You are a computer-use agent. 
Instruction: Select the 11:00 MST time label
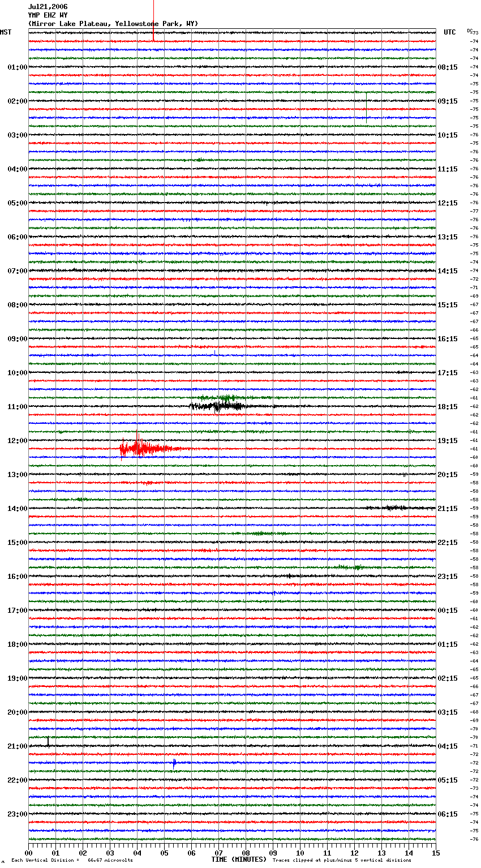coord(18,407)
